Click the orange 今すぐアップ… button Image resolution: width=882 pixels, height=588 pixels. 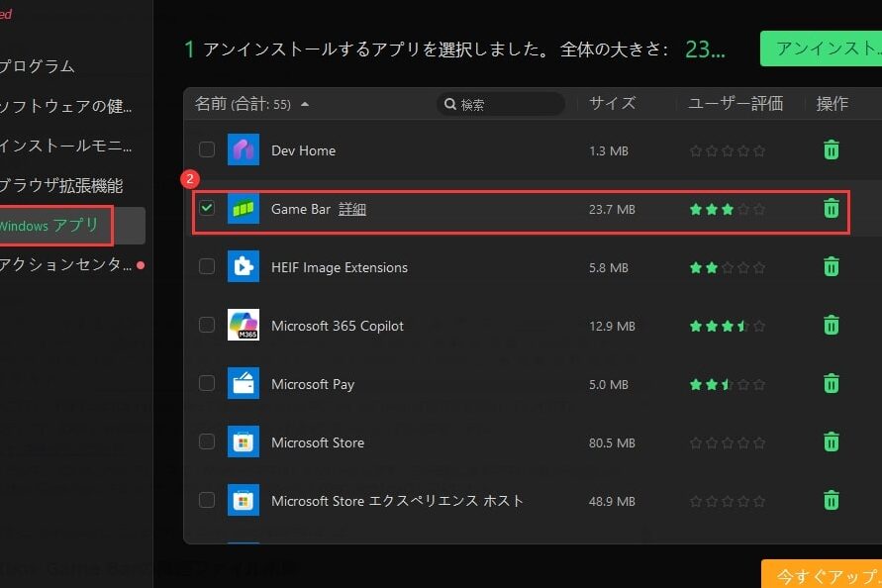[x=822, y=574]
